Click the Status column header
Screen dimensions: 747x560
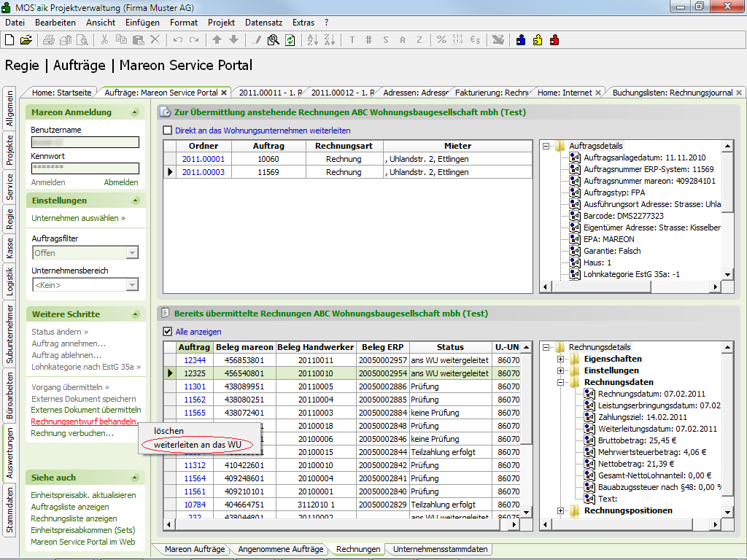tap(450, 347)
